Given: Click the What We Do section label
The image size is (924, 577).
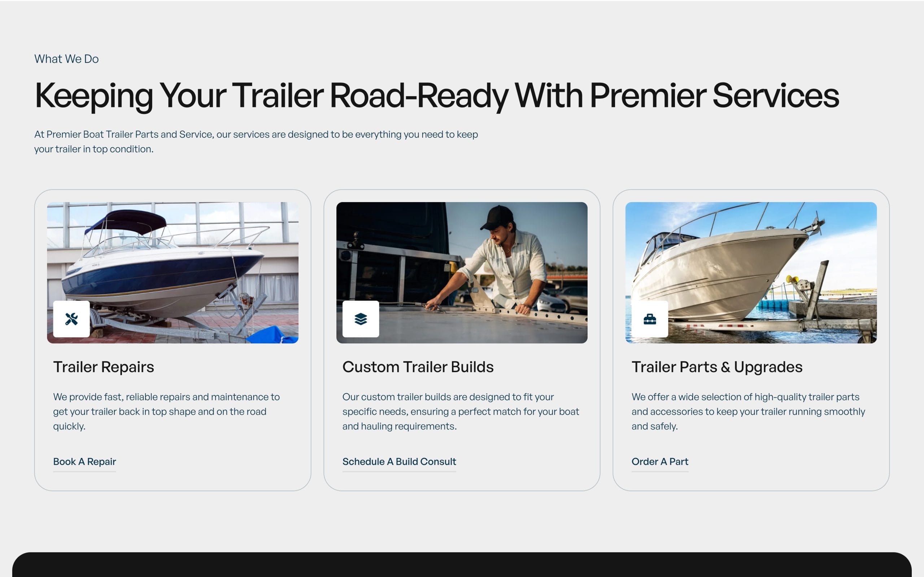Looking at the screenshot, I should click(66, 59).
